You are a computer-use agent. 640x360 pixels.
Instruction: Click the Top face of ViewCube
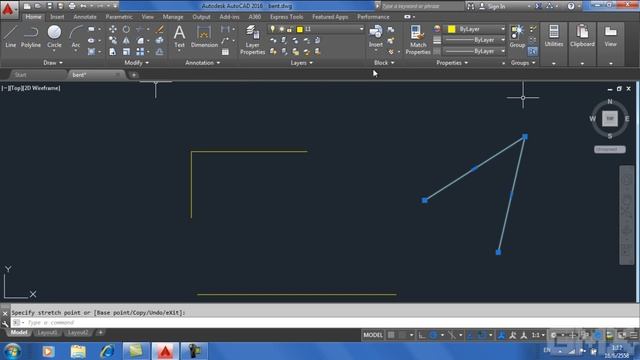[610, 118]
